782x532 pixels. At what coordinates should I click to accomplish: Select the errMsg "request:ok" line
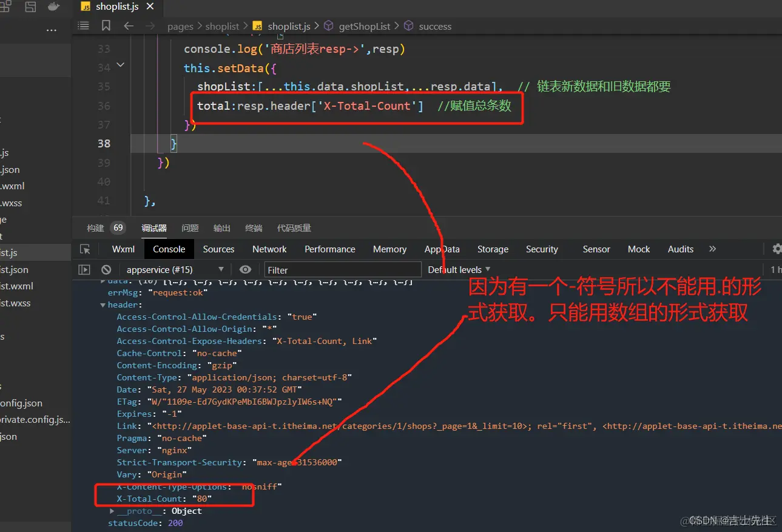pyautogui.click(x=158, y=292)
